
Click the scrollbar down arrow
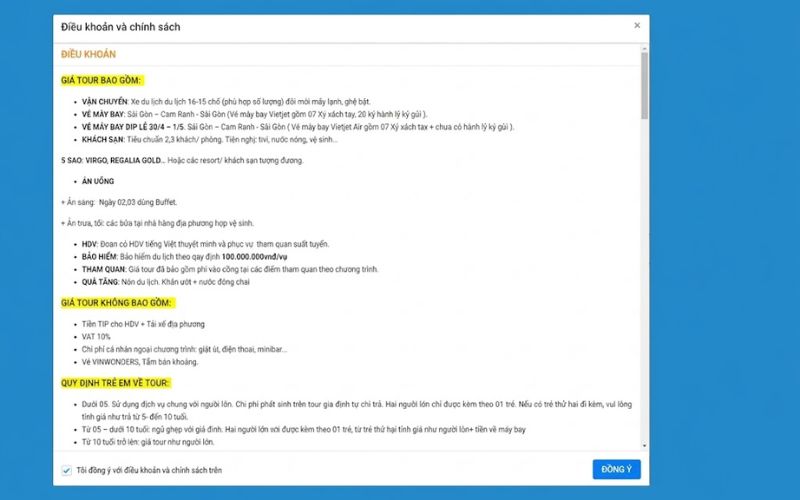(644, 445)
